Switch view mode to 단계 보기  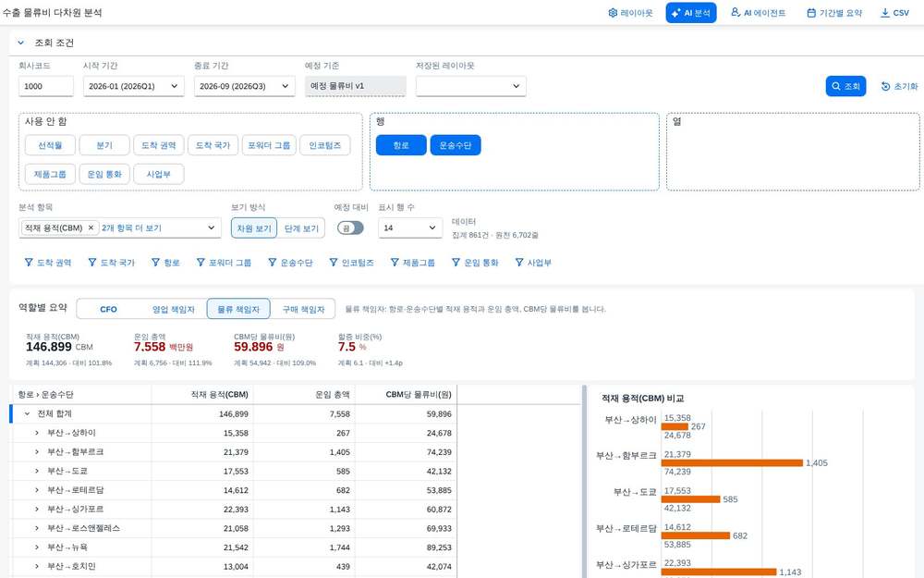point(301,228)
